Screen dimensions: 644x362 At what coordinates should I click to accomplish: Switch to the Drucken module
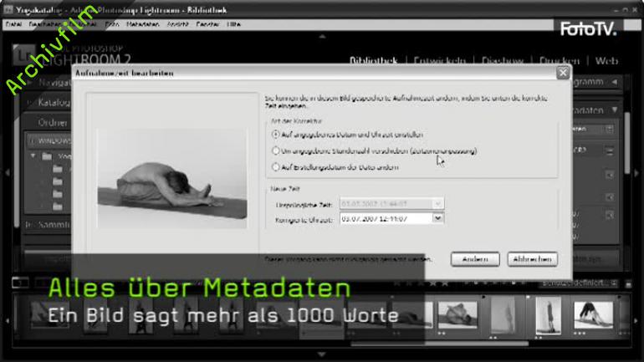(559, 61)
